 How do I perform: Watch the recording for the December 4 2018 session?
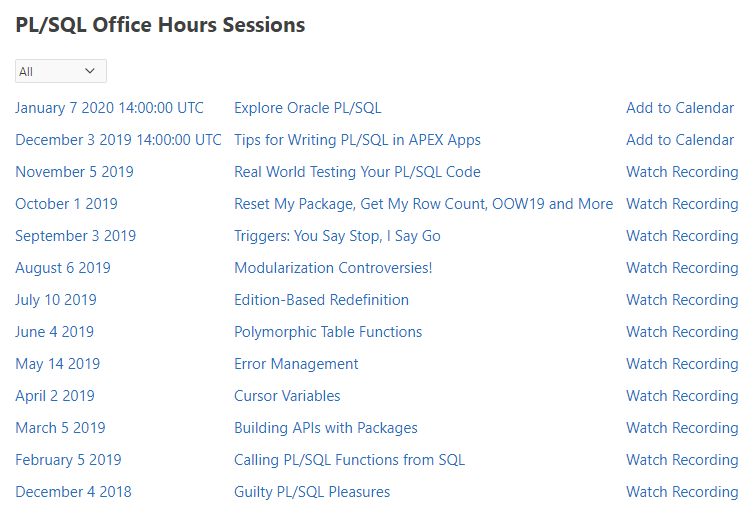tap(681, 492)
